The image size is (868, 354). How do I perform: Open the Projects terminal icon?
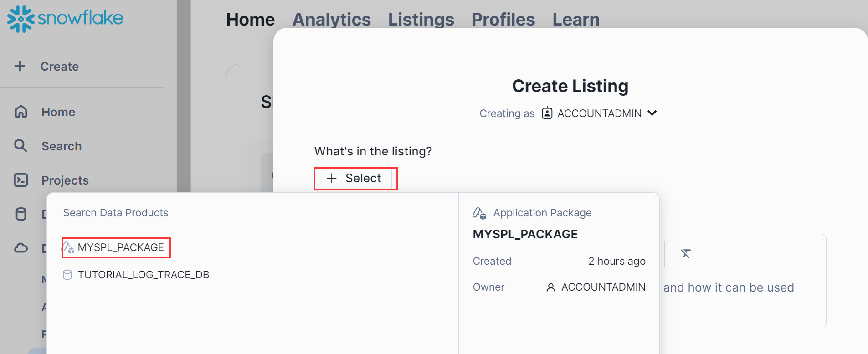click(21, 180)
